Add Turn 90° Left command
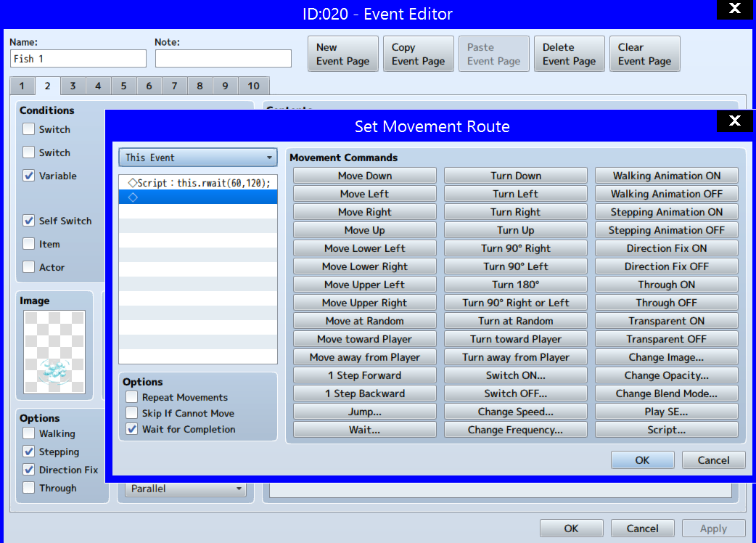 [x=515, y=266]
